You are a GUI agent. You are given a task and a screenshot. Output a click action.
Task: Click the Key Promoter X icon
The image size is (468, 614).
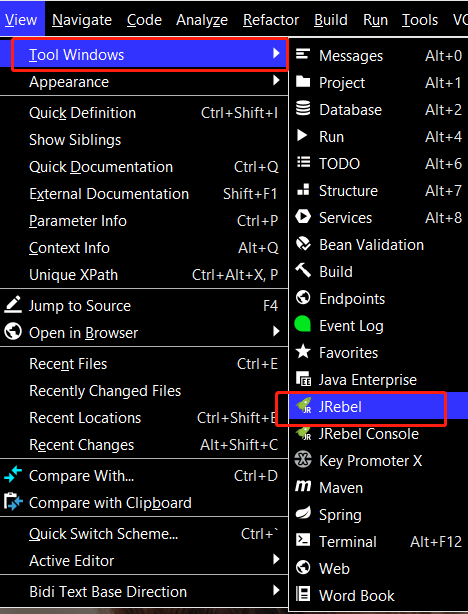[303, 460]
